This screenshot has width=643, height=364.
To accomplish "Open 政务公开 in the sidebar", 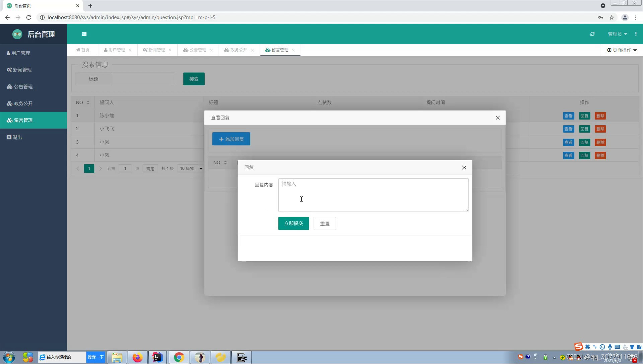I will (x=33, y=103).
